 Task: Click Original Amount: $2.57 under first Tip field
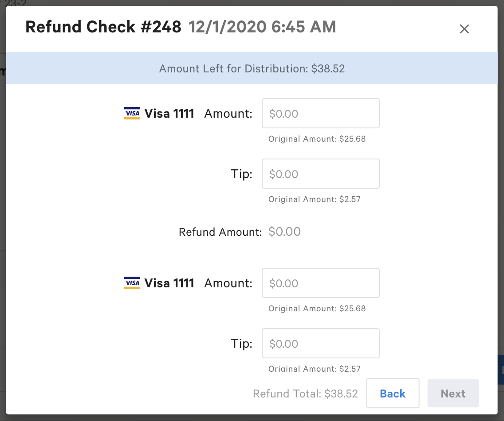click(x=315, y=199)
